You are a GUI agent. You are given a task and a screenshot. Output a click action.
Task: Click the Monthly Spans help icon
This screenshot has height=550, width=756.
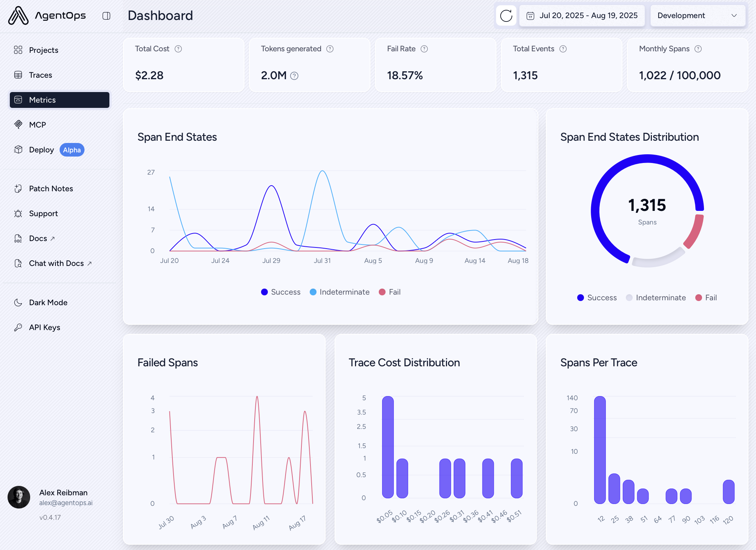coord(698,49)
